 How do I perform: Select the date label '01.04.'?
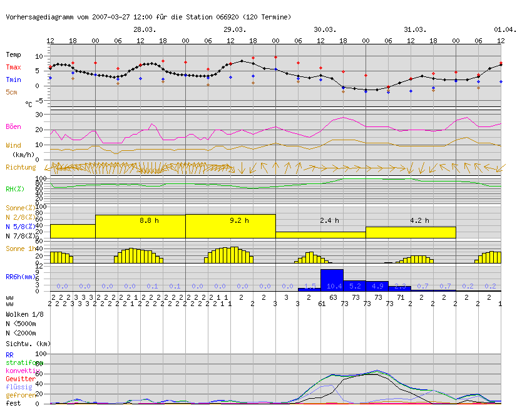505,29
